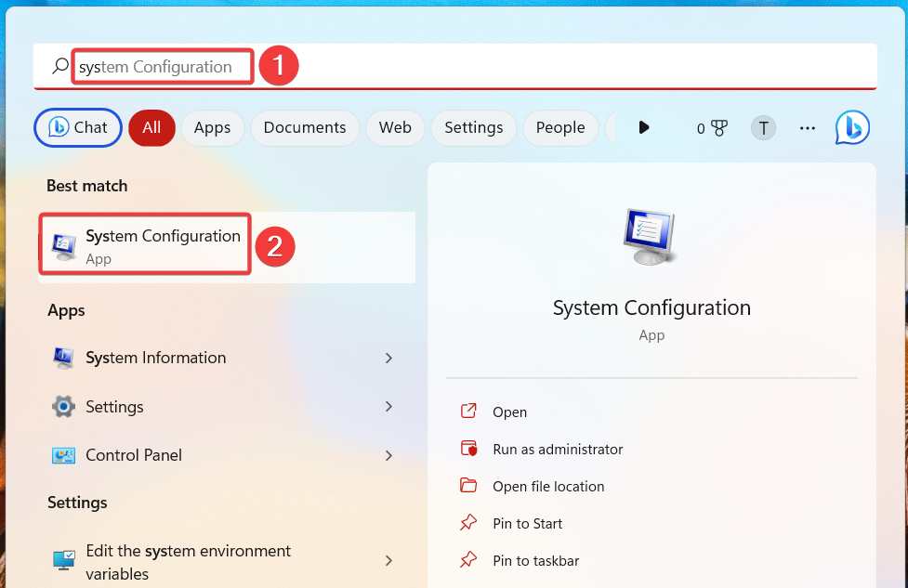Select the People filter tab
908x588 pixels.
[560, 127]
